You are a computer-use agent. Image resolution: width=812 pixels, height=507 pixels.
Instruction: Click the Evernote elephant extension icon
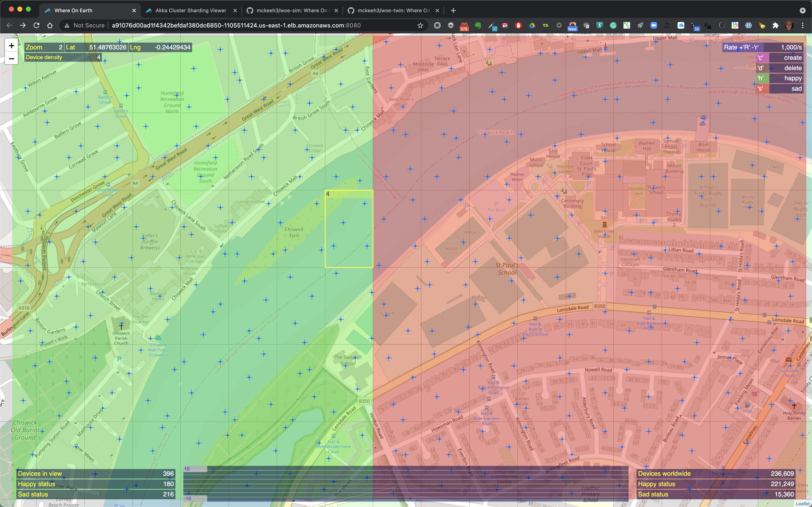click(x=478, y=26)
